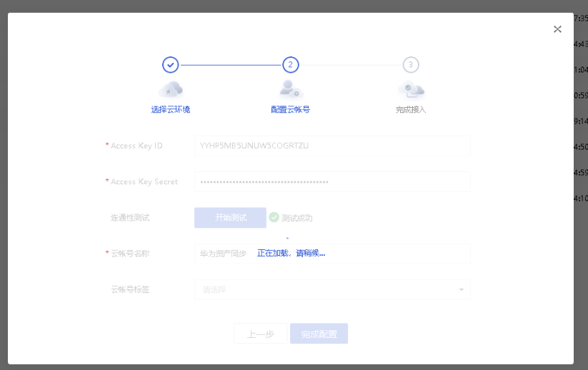Click the cloud-check icon above 完成接入
588x370 pixels.
tap(410, 89)
